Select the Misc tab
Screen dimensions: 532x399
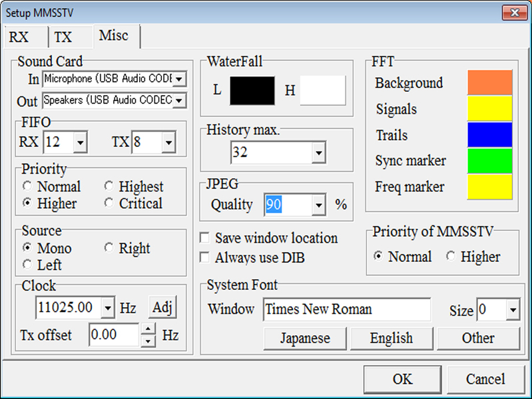pos(117,36)
